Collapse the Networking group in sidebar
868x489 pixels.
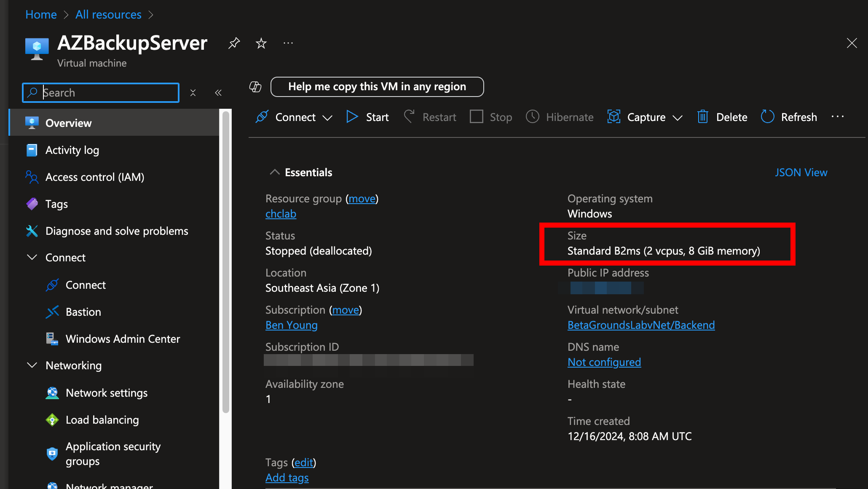pos(32,365)
